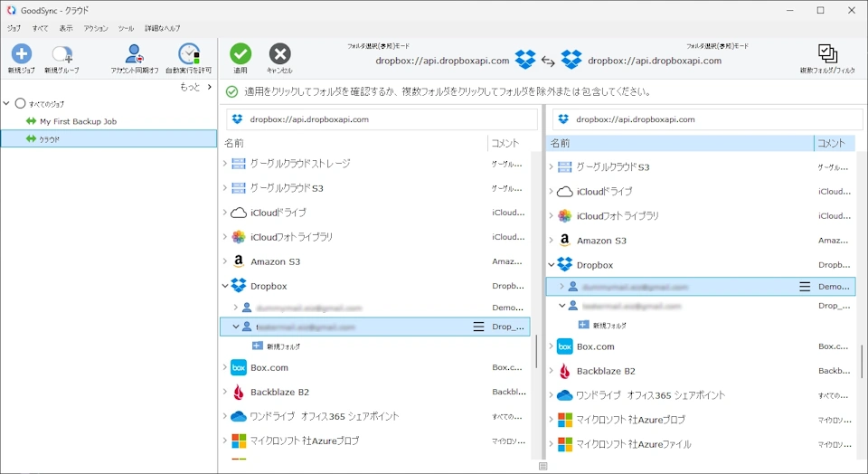The height and width of the screenshot is (474, 868).
Task: Click left pane 名前 column header
Action: (x=354, y=144)
